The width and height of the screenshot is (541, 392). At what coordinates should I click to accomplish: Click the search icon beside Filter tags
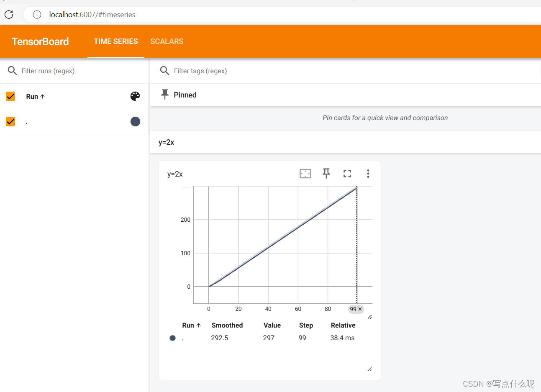click(x=164, y=71)
